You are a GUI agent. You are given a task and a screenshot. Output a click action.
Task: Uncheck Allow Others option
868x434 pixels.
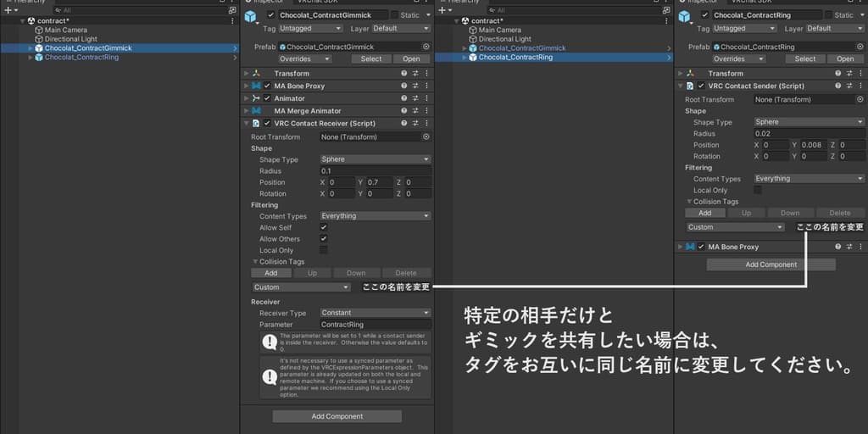coord(324,239)
